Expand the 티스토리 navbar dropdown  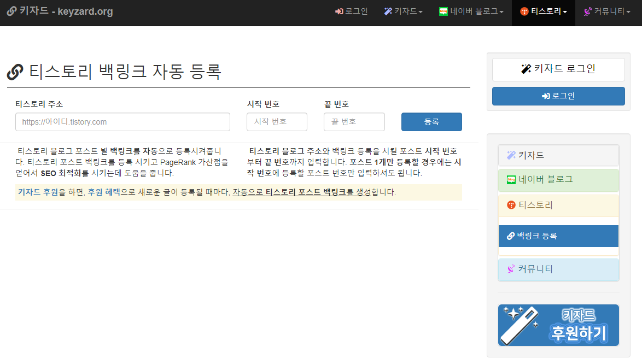544,11
